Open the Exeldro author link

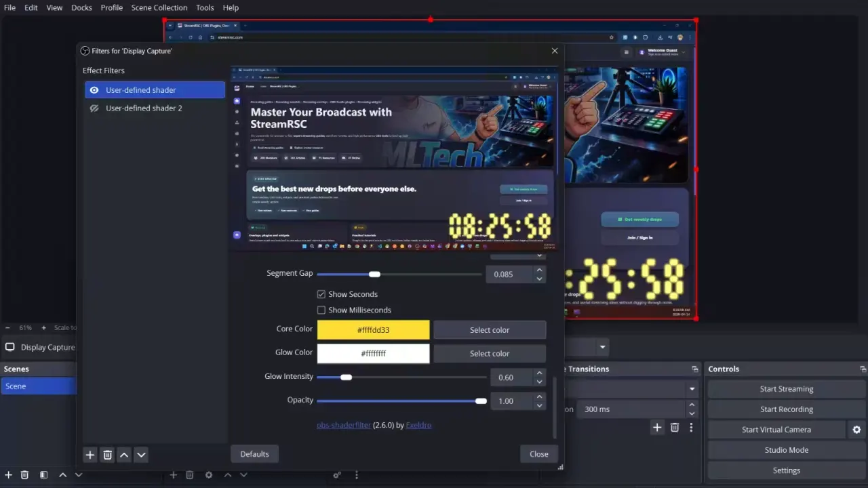(418, 425)
